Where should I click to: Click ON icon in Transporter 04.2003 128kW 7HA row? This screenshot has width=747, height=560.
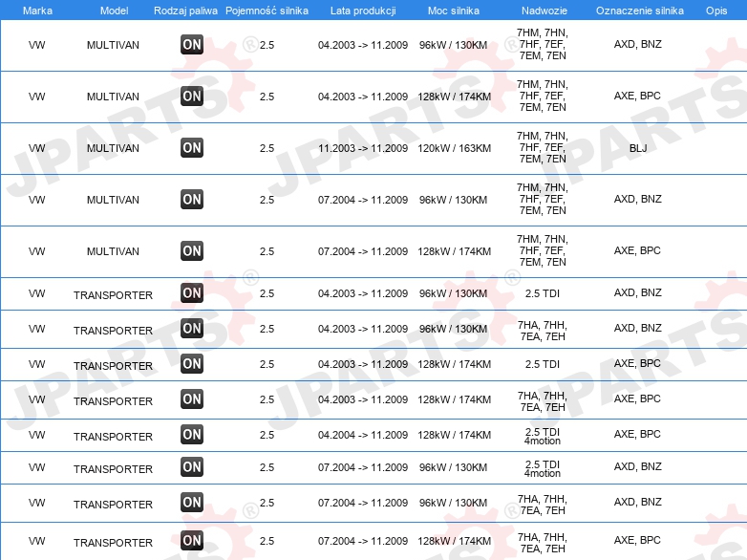pos(192,398)
